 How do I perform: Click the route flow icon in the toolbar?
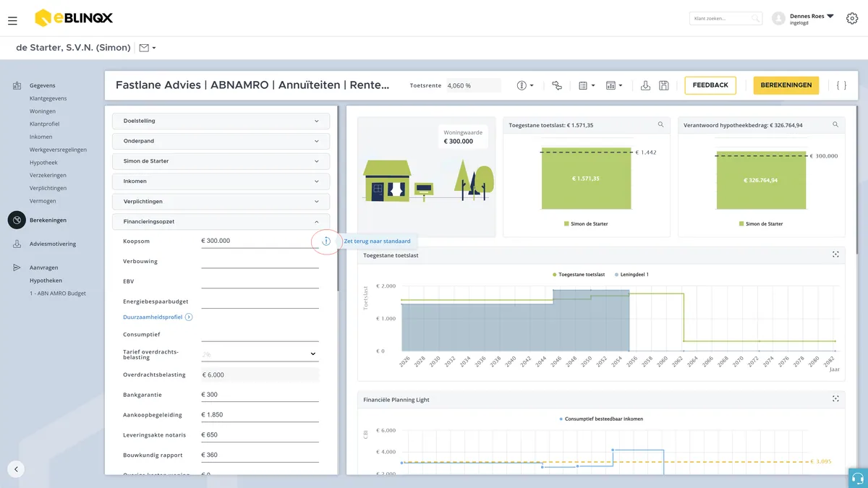pyautogui.click(x=556, y=85)
